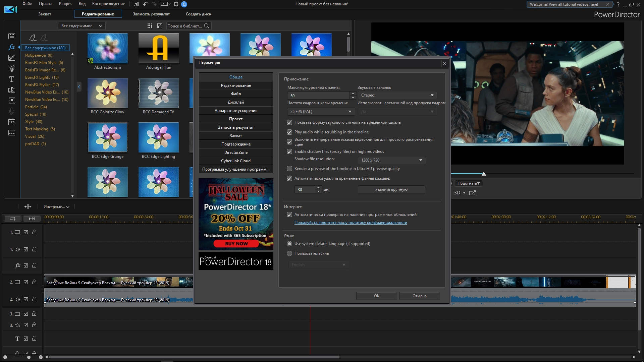Click the library sort grid icon
The image size is (644, 362).
point(150,26)
